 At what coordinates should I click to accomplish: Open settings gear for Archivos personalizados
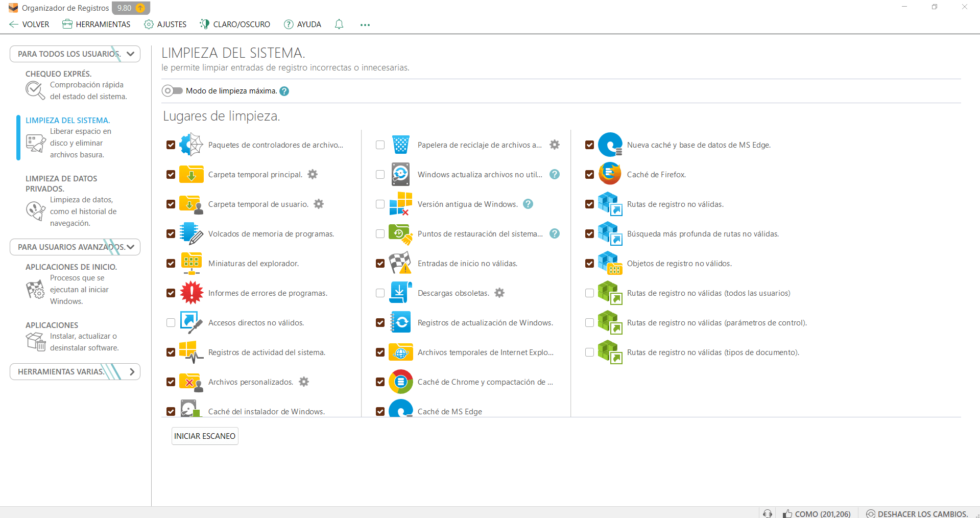click(x=304, y=382)
